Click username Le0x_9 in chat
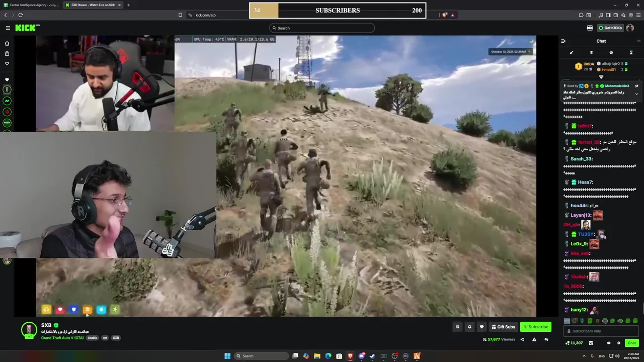 579,244
